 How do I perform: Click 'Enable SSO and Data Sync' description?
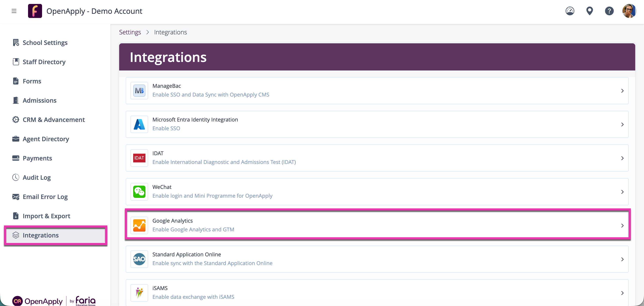coord(211,94)
